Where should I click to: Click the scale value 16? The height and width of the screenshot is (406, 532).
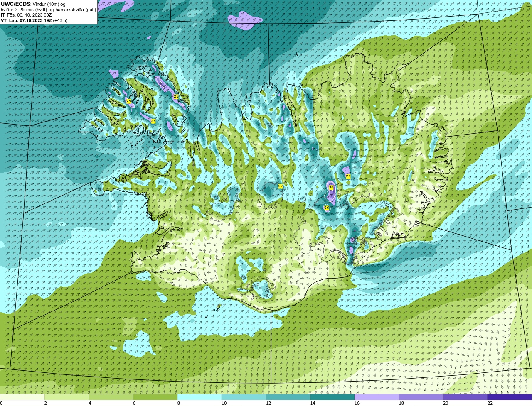357,403
